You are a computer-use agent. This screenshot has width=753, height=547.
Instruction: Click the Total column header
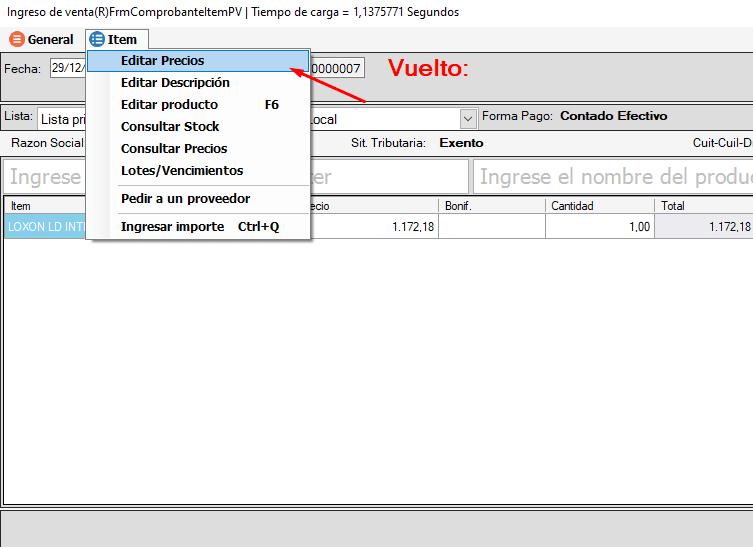(x=703, y=206)
